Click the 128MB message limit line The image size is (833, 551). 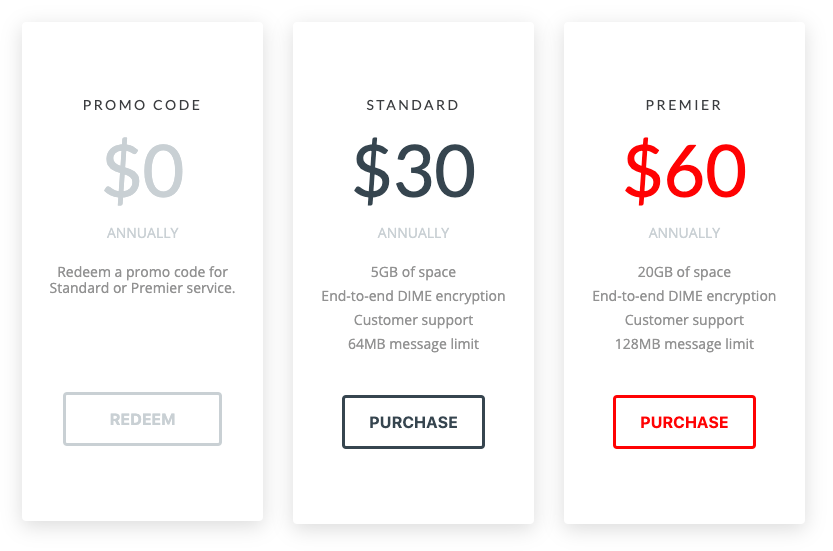(684, 344)
